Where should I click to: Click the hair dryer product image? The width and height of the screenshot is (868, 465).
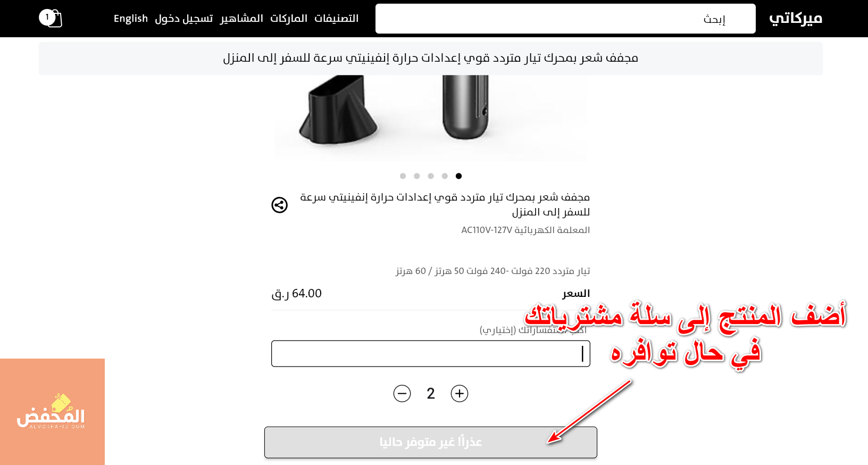point(431,118)
